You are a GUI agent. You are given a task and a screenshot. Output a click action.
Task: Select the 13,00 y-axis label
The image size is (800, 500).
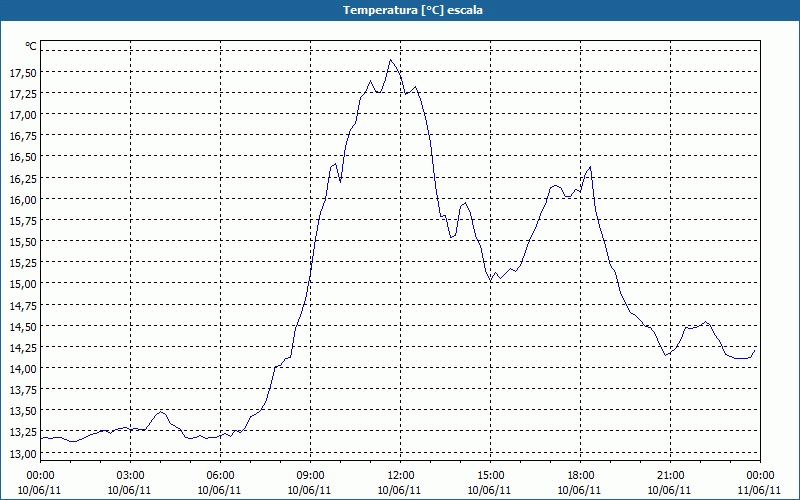pos(23,453)
